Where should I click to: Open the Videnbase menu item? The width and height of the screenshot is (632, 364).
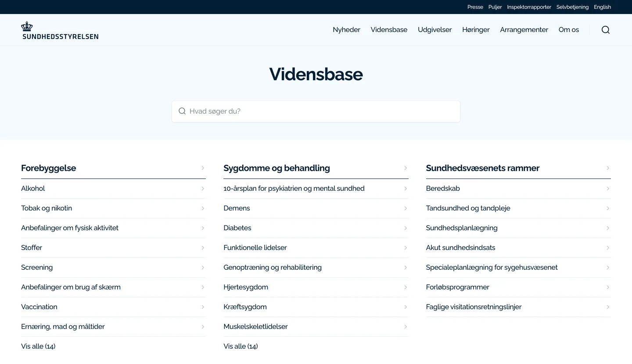(x=389, y=30)
